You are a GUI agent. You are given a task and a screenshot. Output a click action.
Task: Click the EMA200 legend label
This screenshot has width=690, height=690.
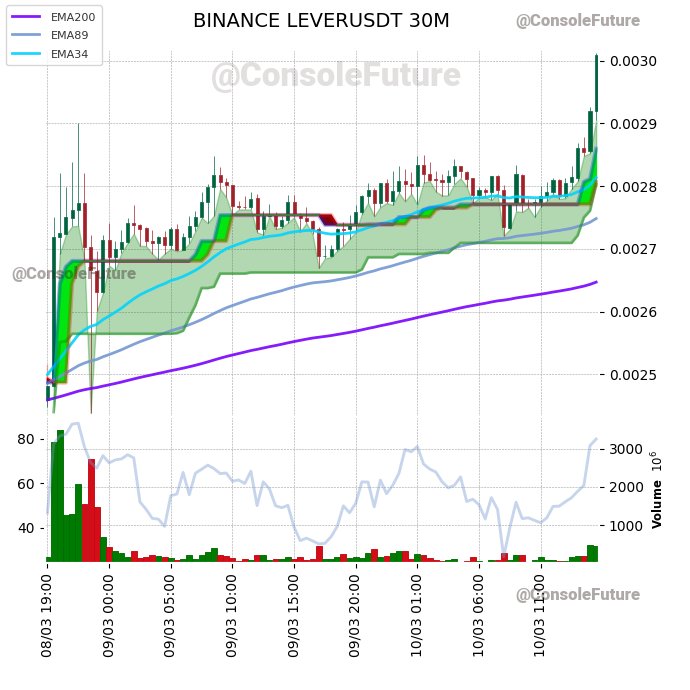[73, 17]
